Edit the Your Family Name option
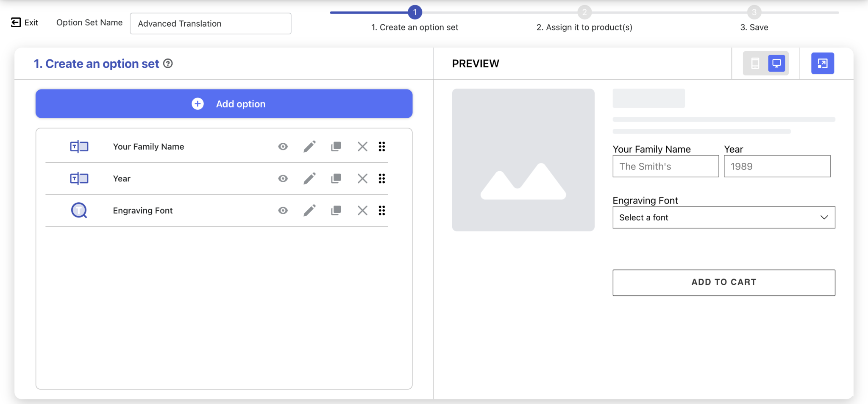 pos(309,146)
